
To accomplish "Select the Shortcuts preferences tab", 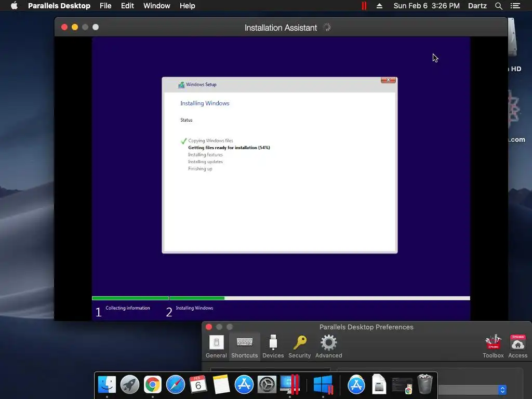I will click(244, 347).
